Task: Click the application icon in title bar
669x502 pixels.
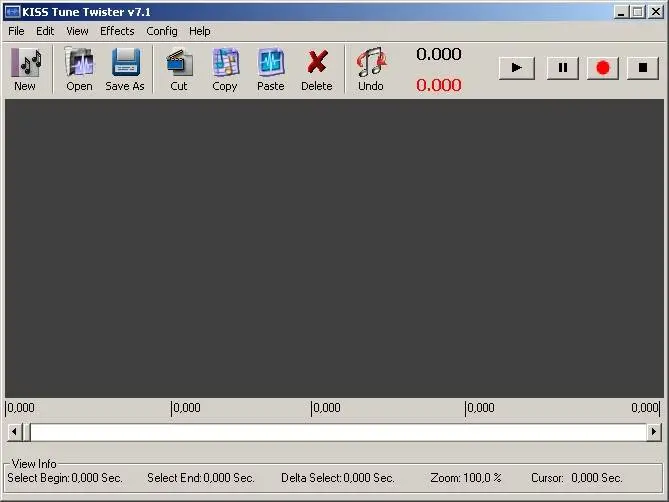Action: 12,12
